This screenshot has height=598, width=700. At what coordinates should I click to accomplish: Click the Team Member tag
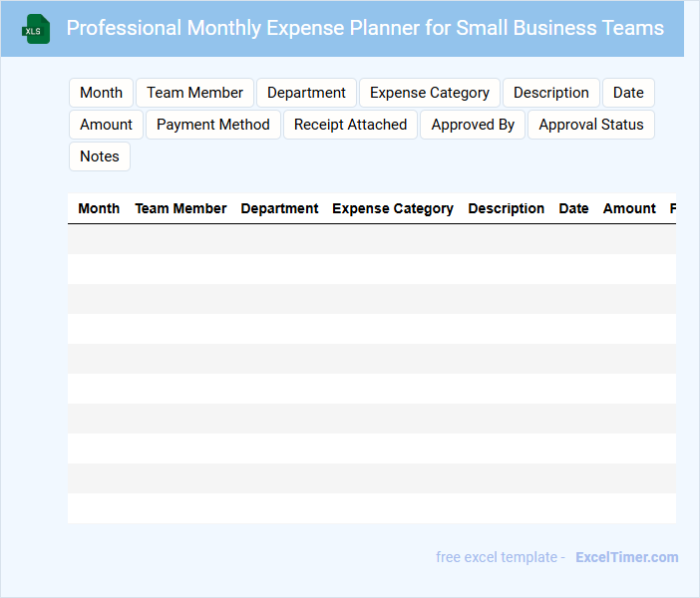(x=194, y=93)
